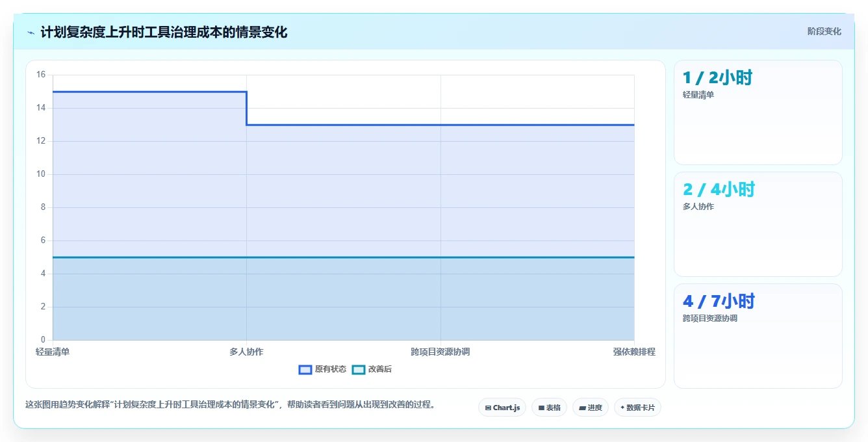Click the 轻量清单 x-axis label

click(x=53, y=352)
